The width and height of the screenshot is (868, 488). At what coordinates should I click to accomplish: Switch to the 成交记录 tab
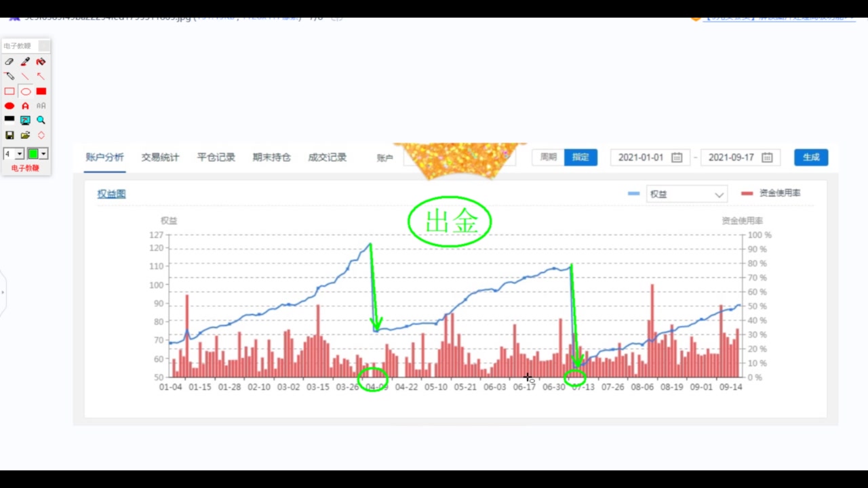[x=327, y=157]
